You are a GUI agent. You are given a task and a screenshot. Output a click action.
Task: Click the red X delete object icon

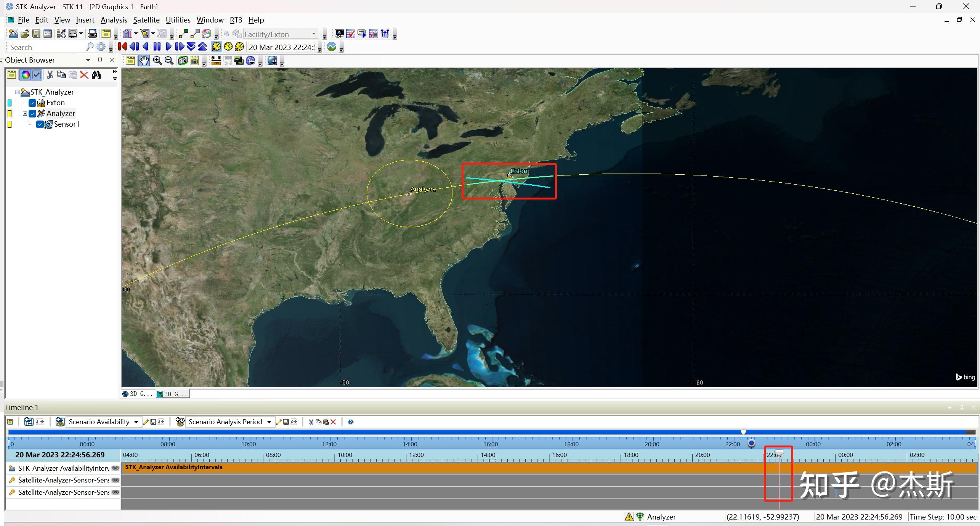pyautogui.click(x=84, y=75)
